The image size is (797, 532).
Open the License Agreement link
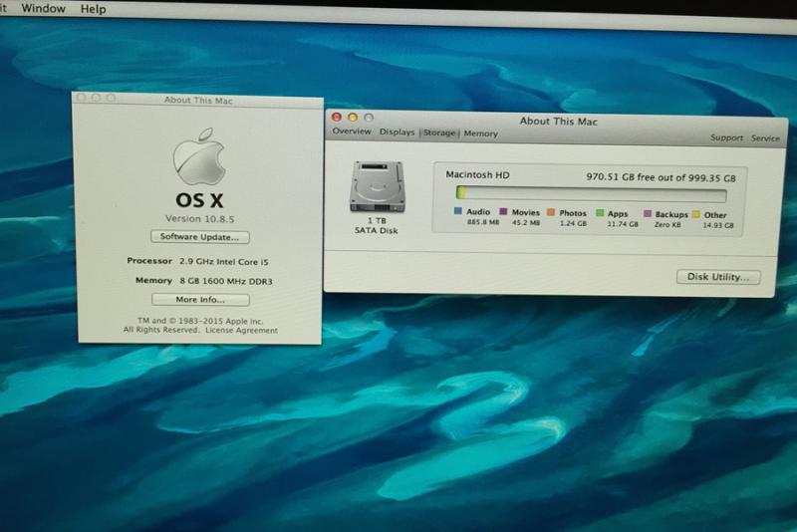241,331
